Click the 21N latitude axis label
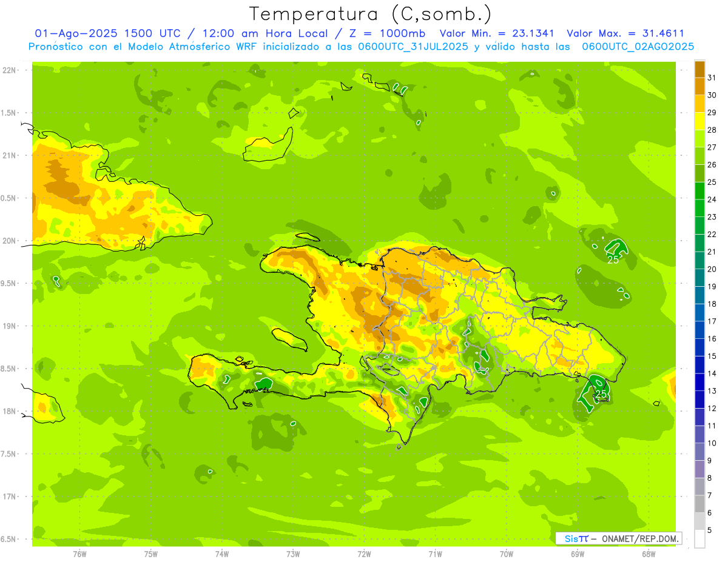 coord(9,155)
